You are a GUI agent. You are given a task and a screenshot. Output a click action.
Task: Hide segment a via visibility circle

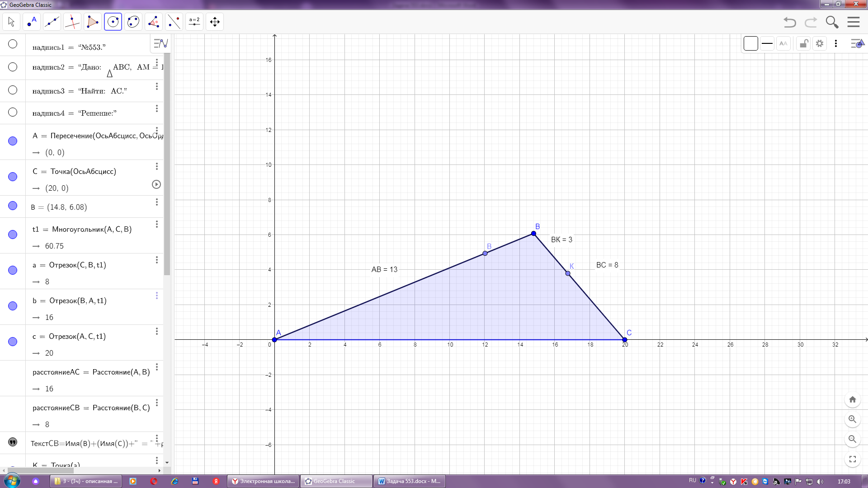click(x=13, y=270)
